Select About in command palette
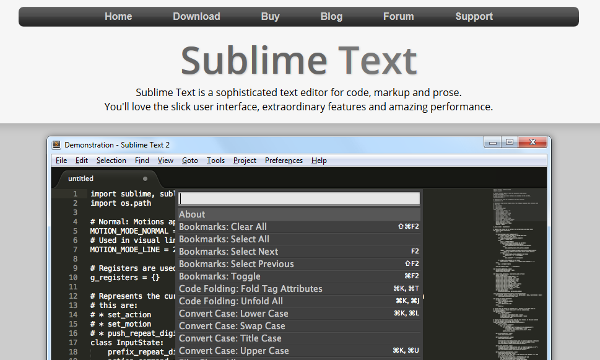This screenshot has width=600, height=360. point(299,214)
